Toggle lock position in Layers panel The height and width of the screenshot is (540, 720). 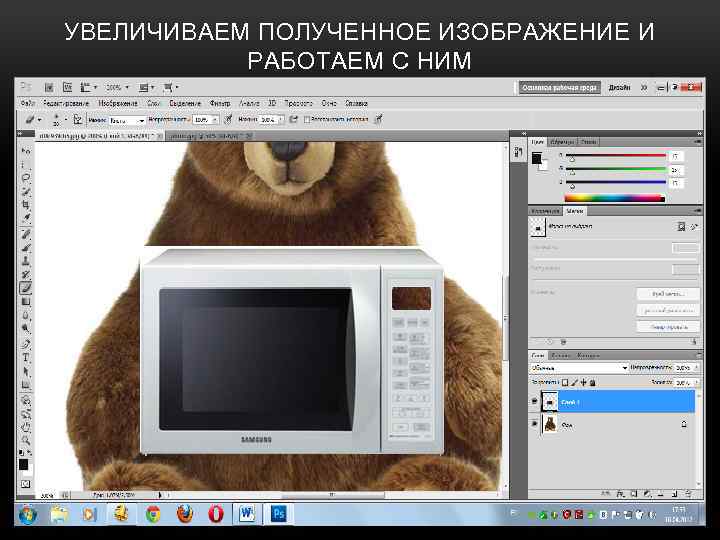point(584,382)
